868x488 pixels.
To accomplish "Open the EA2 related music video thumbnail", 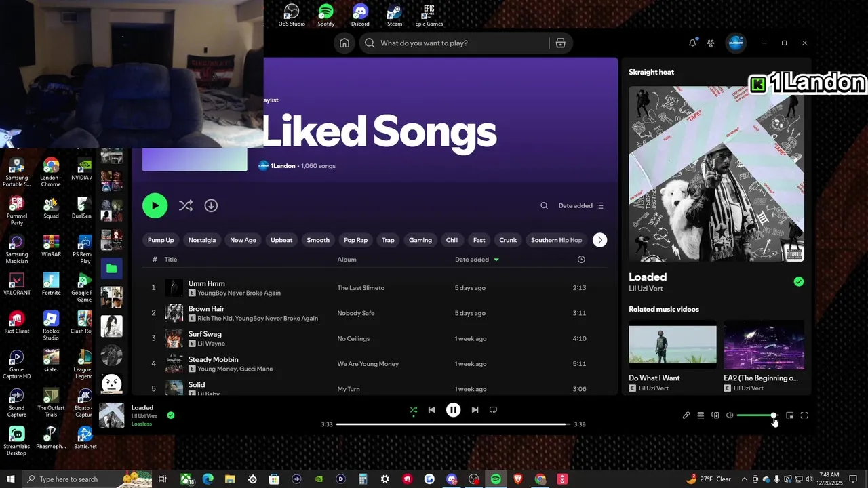I will 764,345.
